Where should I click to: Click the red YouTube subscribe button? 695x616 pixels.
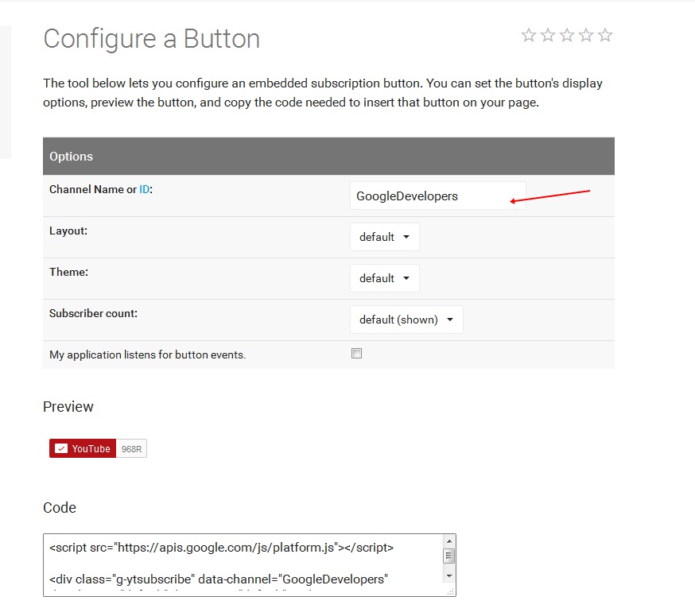[x=83, y=449]
